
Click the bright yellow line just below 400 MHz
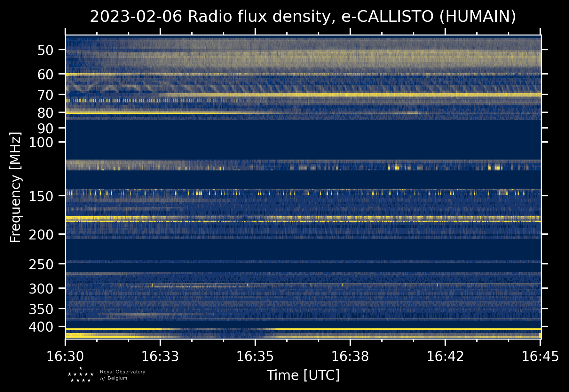tap(303, 329)
